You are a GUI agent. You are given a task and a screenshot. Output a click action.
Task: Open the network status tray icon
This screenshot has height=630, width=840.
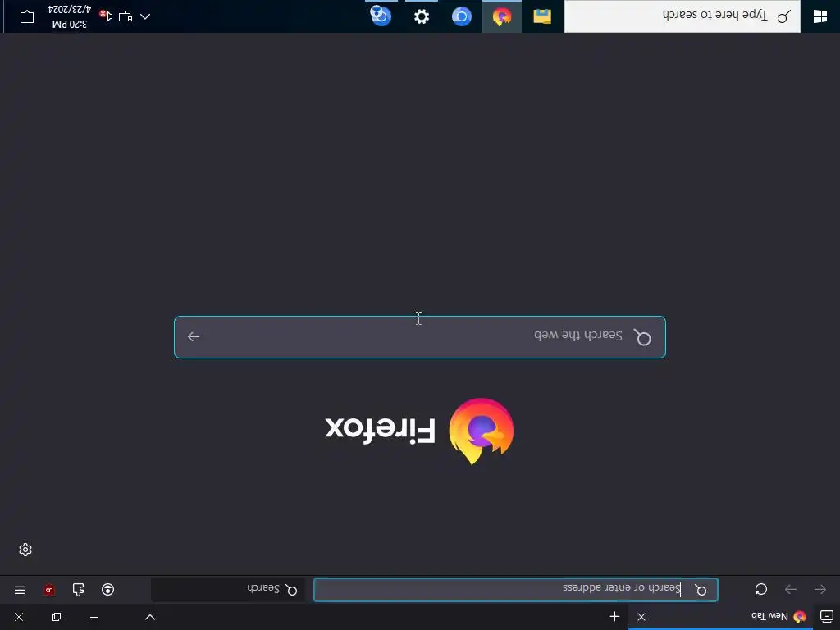pyautogui.click(x=126, y=16)
